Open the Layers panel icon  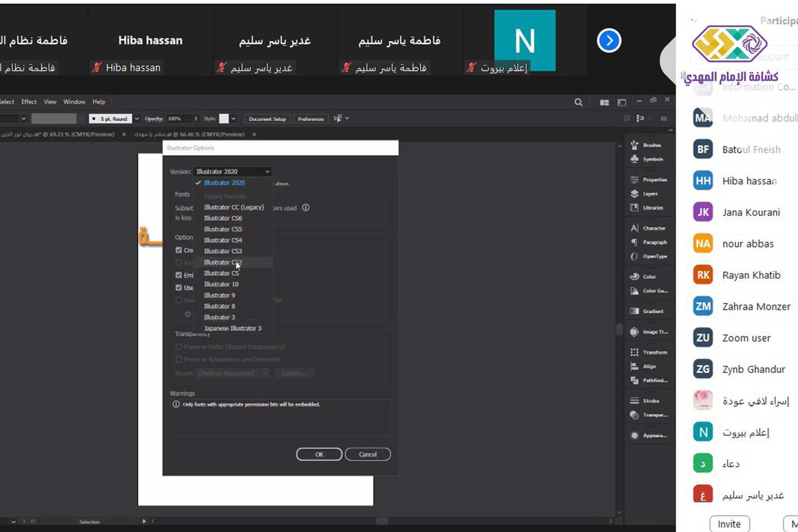pyautogui.click(x=635, y=194)
